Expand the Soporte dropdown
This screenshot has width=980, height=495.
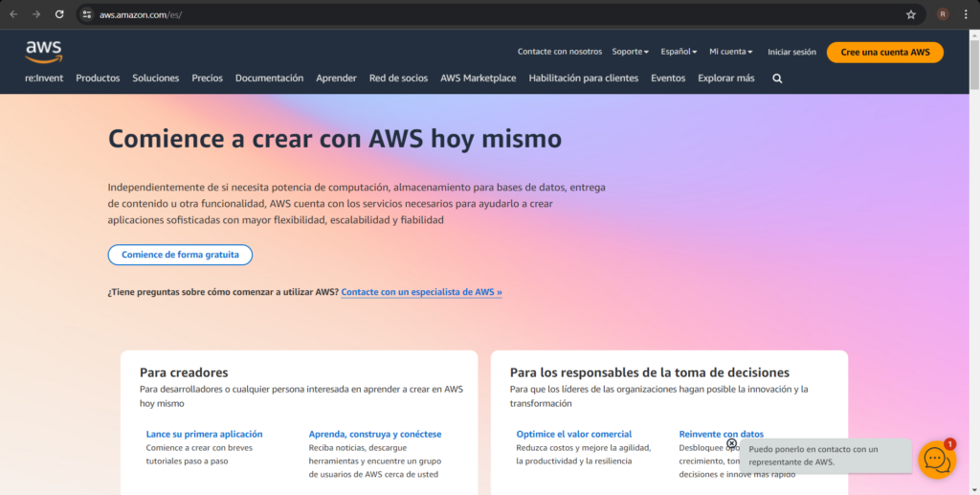point(630,52)
